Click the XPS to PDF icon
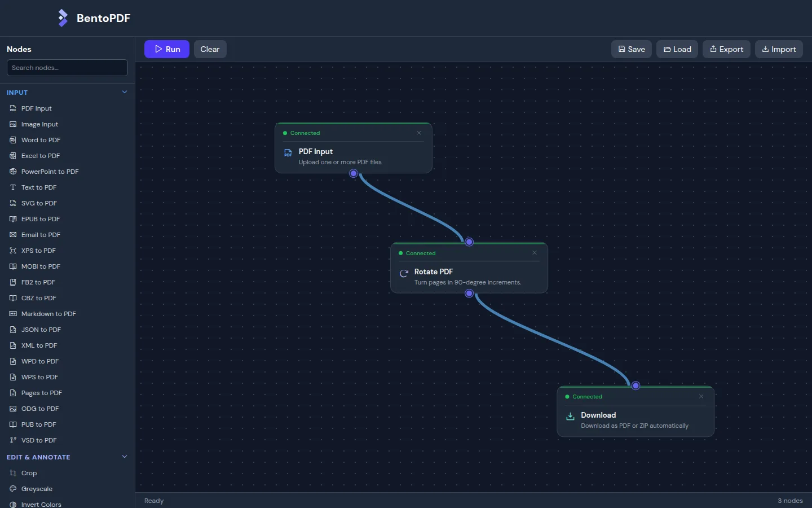This screenshot has width=812, height=508. 13,251
